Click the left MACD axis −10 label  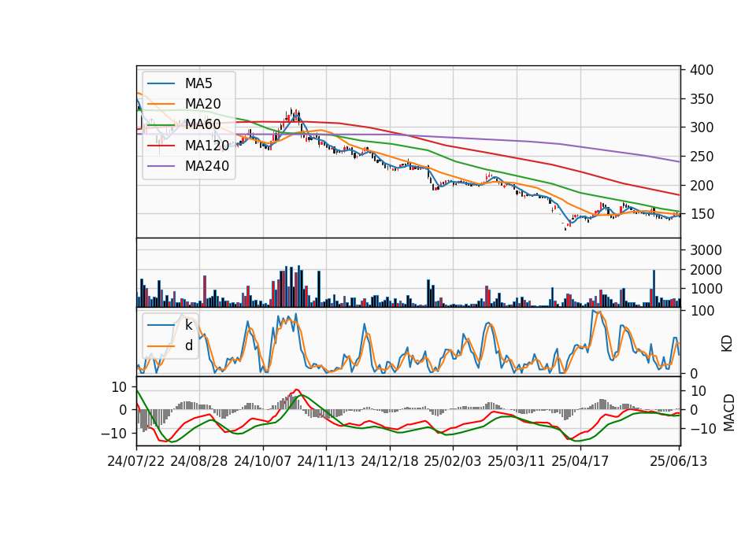pos(113,434)
